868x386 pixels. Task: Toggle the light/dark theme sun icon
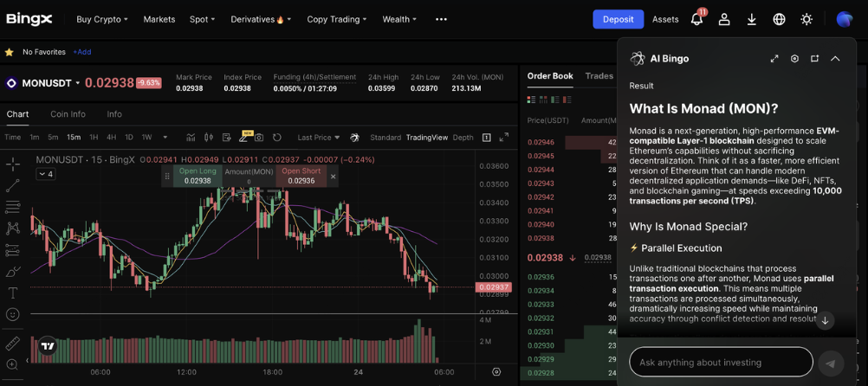pyautogui.click(x=806, y=19)
